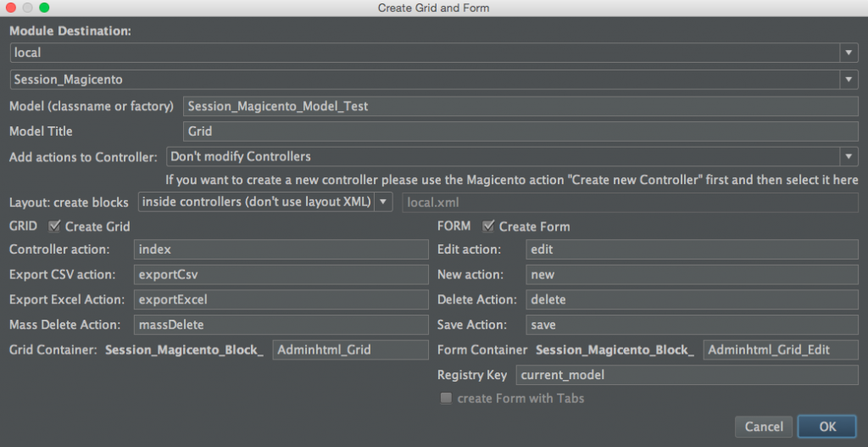Click the Controller action field 'index'
868x447 pixels.
point(281,249)
